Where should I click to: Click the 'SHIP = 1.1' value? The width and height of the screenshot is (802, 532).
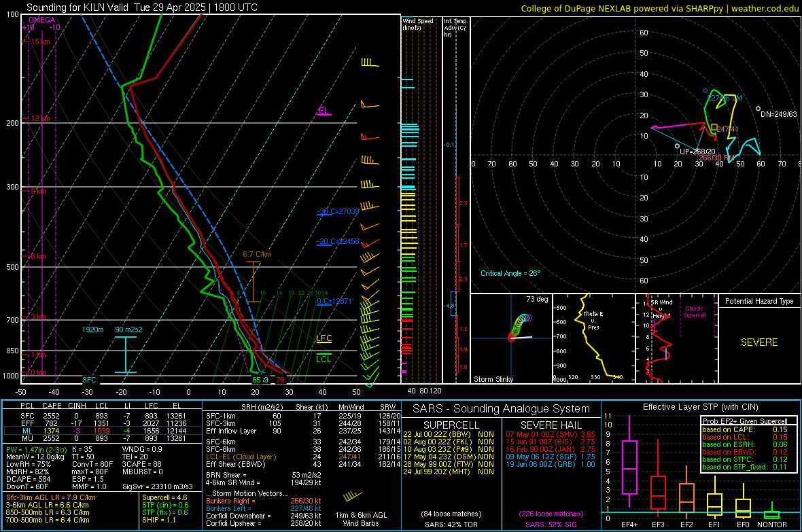[158, 520]
